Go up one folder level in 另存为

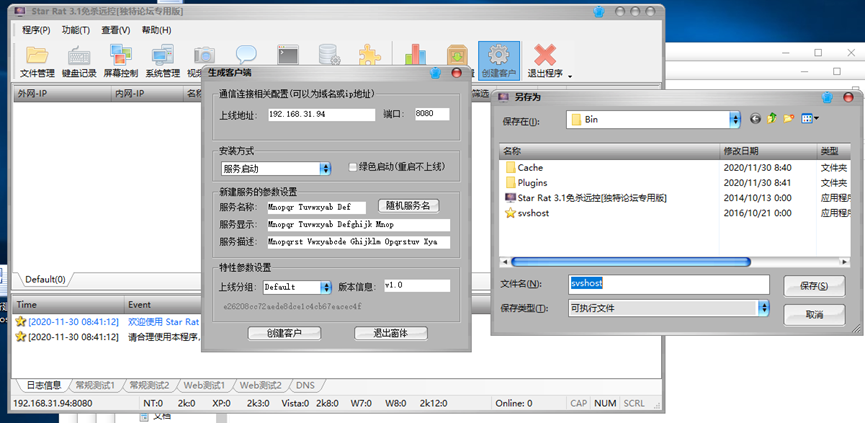point(772,119)
